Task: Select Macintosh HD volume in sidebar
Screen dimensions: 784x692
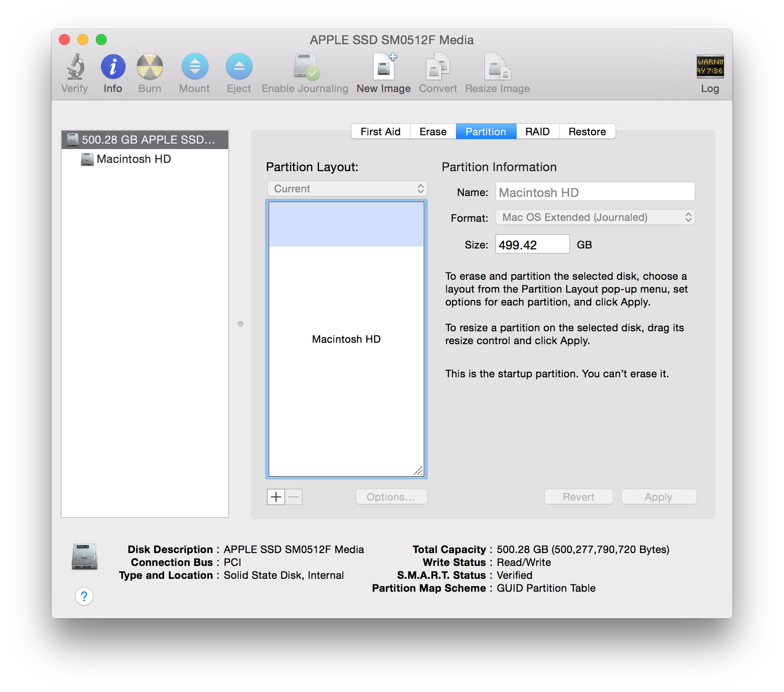Action: pos(145,159)
